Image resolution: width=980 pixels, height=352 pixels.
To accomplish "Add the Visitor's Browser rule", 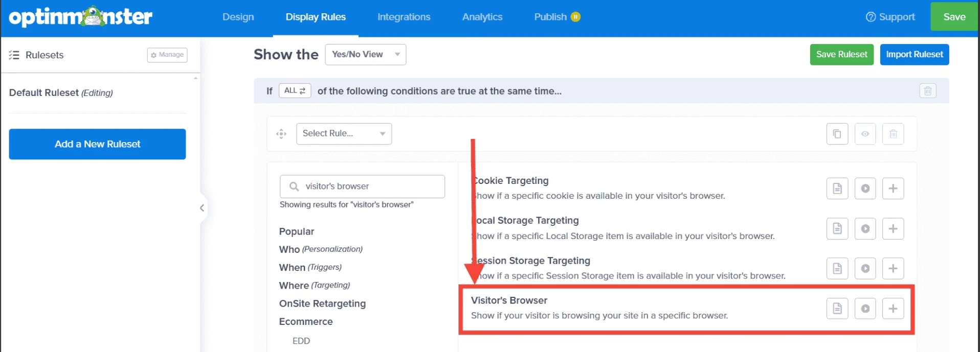I will point(893,309).
